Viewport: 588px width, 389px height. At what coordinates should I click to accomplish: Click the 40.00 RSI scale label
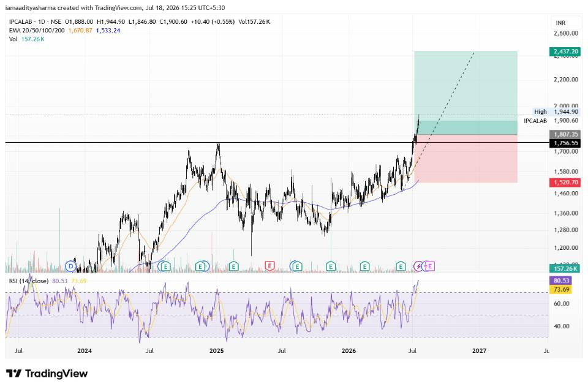[x=562, y=327]
